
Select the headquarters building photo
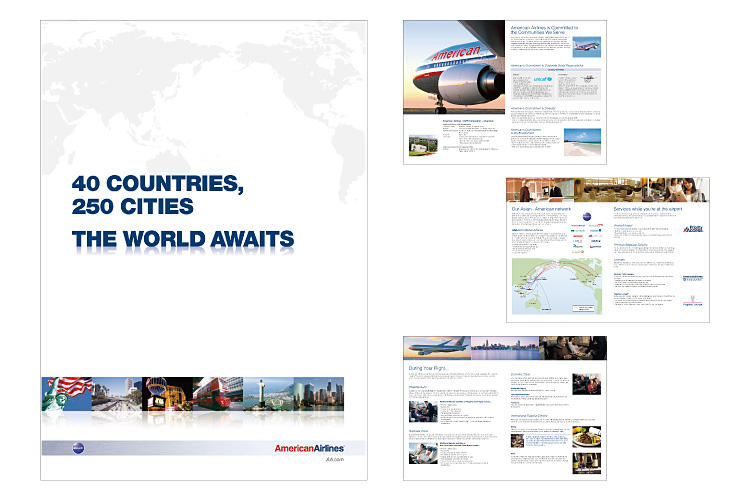(423, 145)
